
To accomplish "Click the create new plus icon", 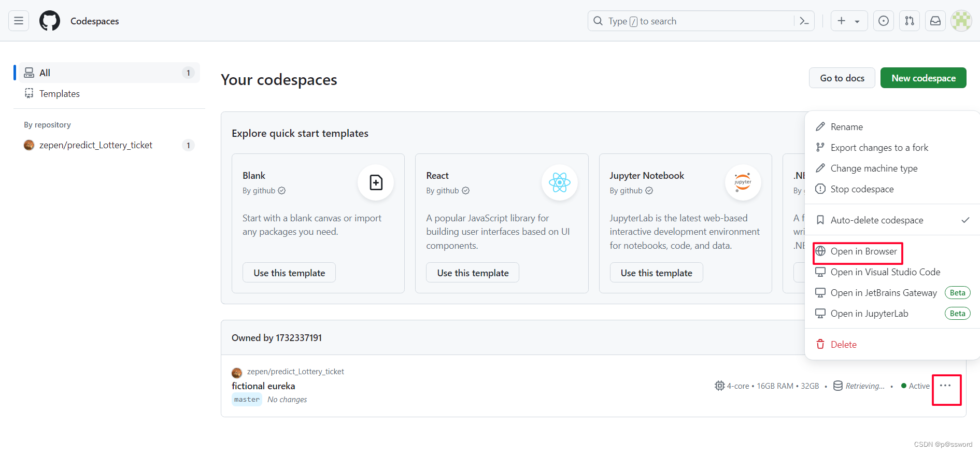I will click(842, 21).
